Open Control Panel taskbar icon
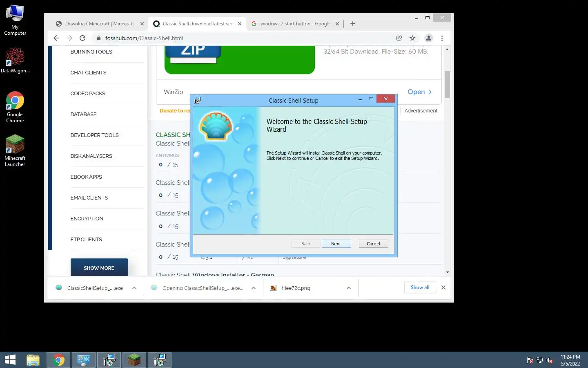 tap(84, 360)
